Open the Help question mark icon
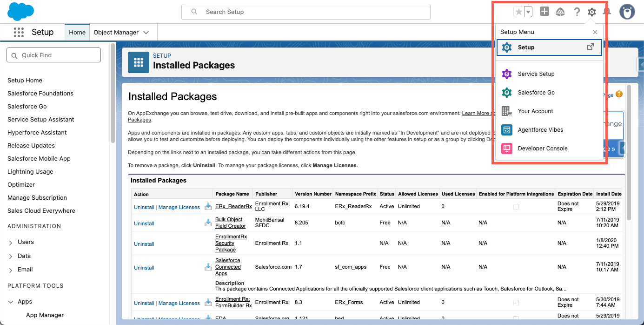 [x=577, y=12]
